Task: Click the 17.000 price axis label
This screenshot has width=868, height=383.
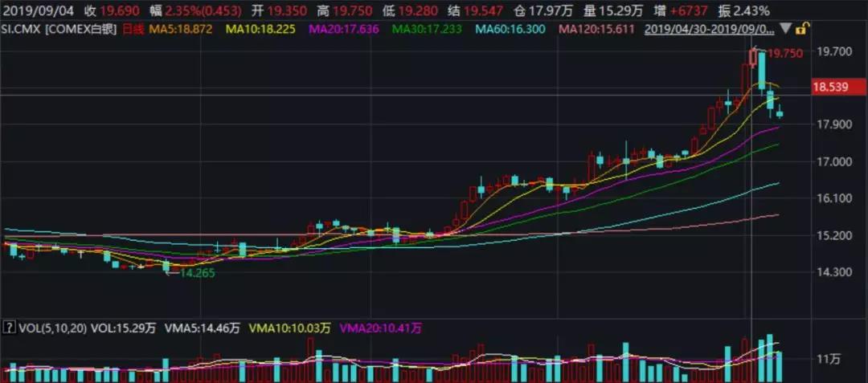Action: [834, 162]
